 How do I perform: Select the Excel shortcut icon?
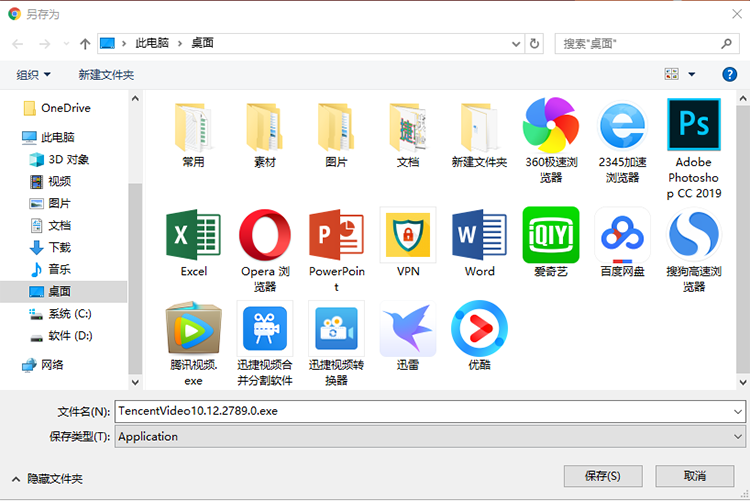click(193, 234)
